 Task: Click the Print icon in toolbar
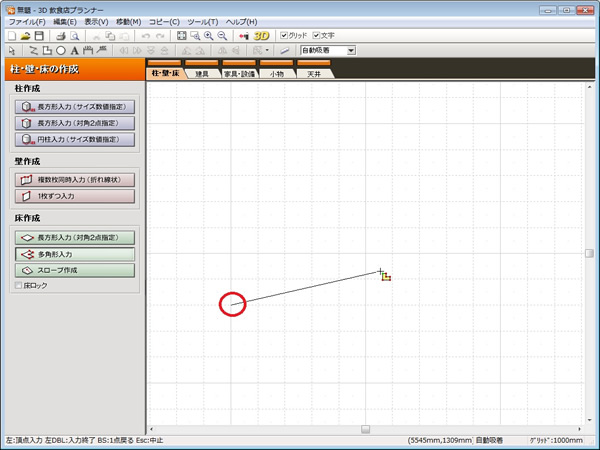pos(60,35)
